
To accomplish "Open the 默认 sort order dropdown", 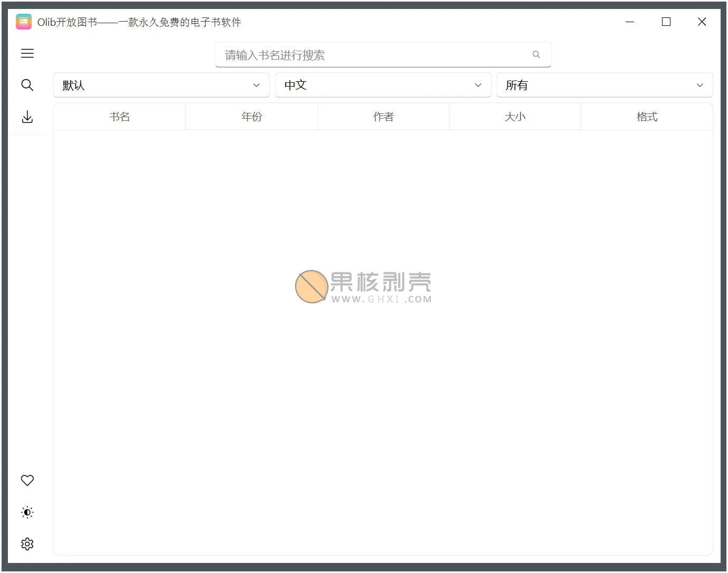I will (162, 85).
